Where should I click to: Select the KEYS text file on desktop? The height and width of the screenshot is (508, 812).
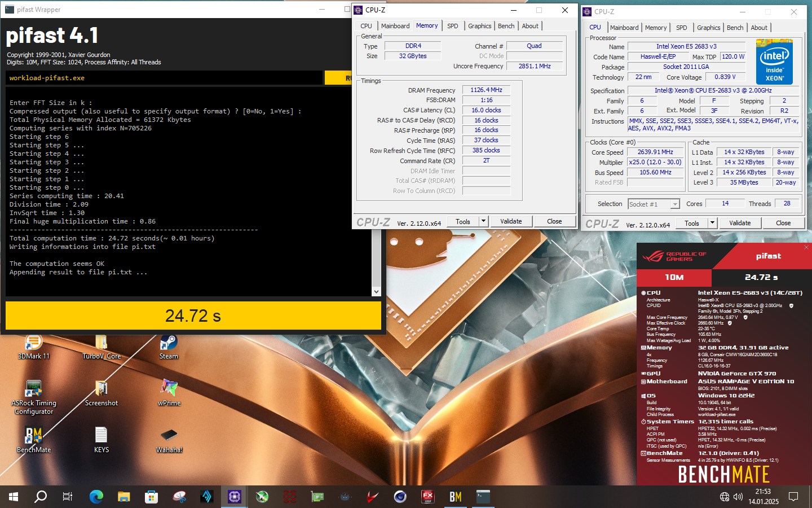click(101, 440)
